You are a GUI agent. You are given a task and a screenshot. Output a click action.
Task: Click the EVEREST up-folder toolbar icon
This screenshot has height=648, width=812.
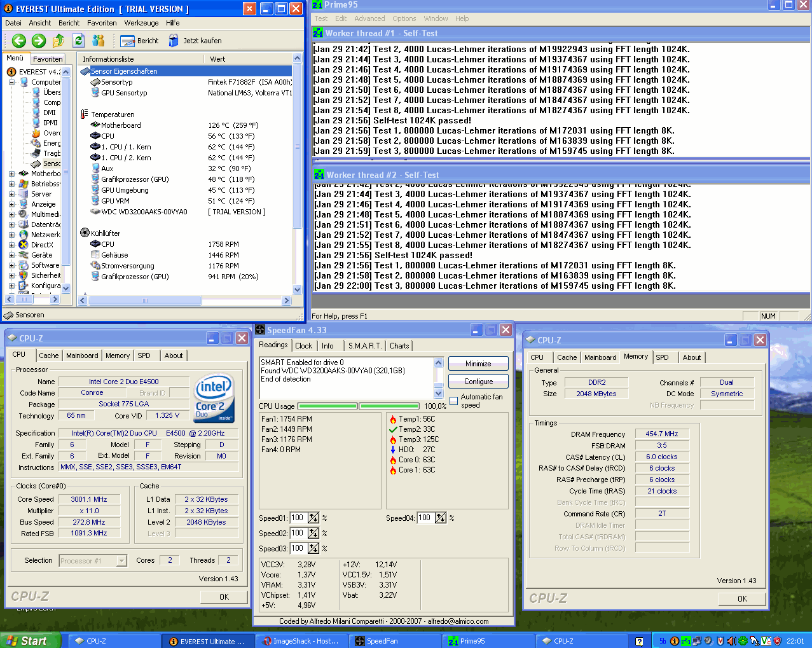[x=58, y=41]
